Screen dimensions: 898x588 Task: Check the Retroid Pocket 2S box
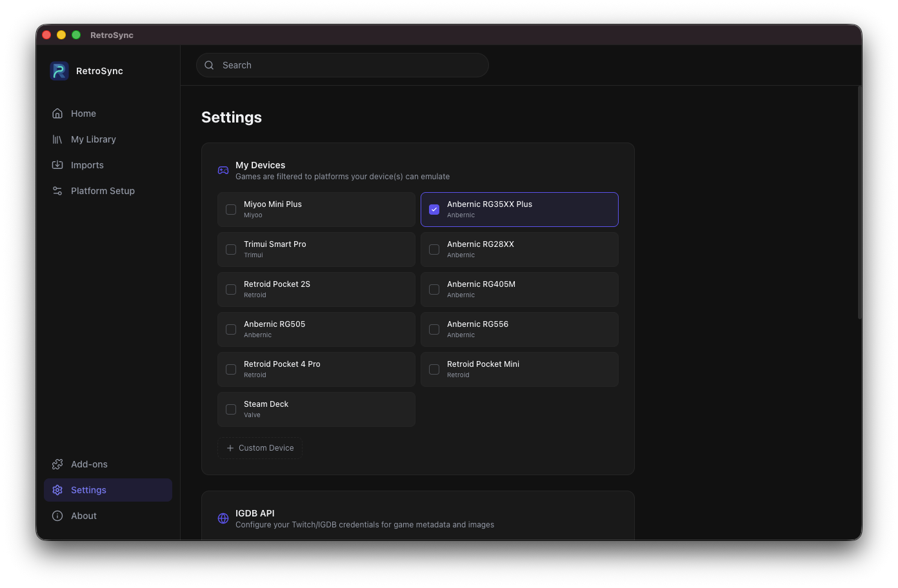[x=231, y=289]
